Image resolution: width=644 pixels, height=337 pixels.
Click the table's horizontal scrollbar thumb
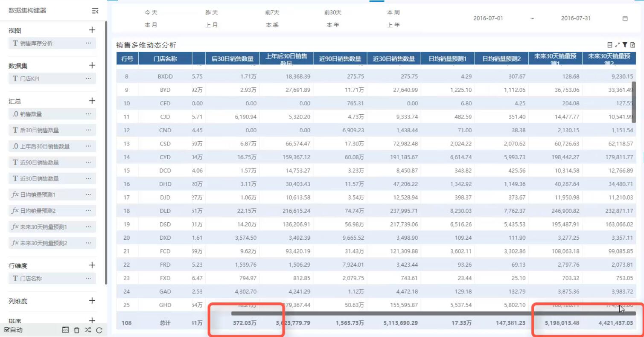coord(433,313)
